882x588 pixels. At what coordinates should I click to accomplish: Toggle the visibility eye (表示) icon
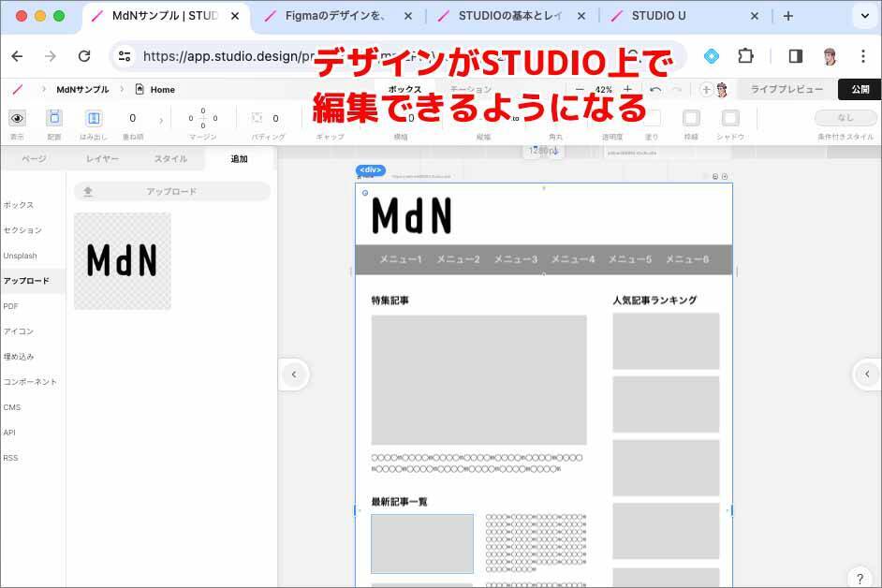coord(17,118)
